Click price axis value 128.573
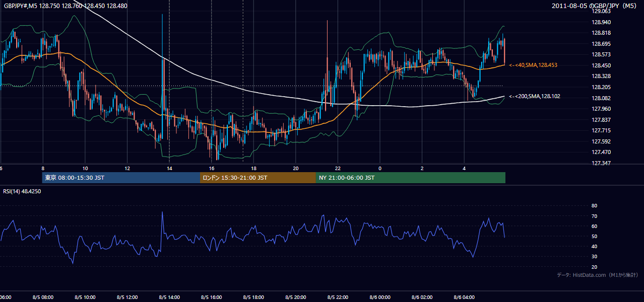Viewport: 644px width, 302px height. coord(601,54)
